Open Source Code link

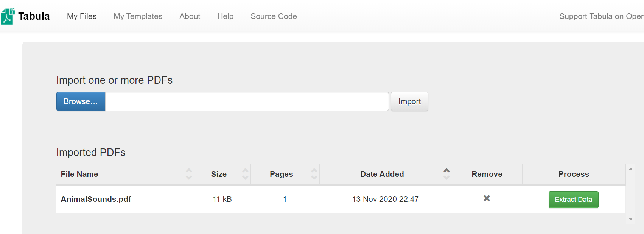274,16
